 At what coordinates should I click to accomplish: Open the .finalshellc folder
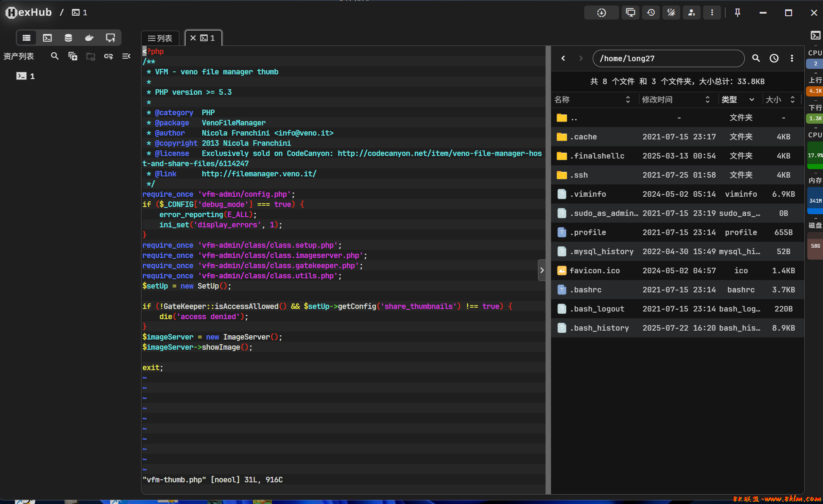[677, 156]
